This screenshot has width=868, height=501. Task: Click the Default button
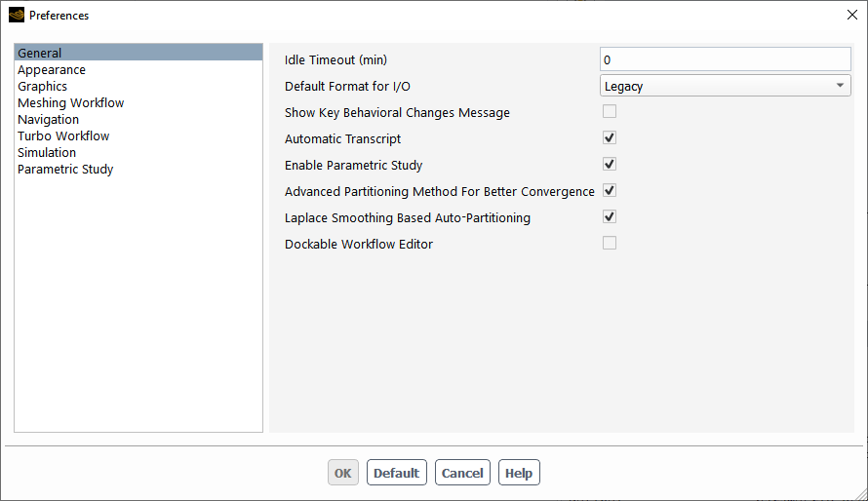tap(396, 473)
